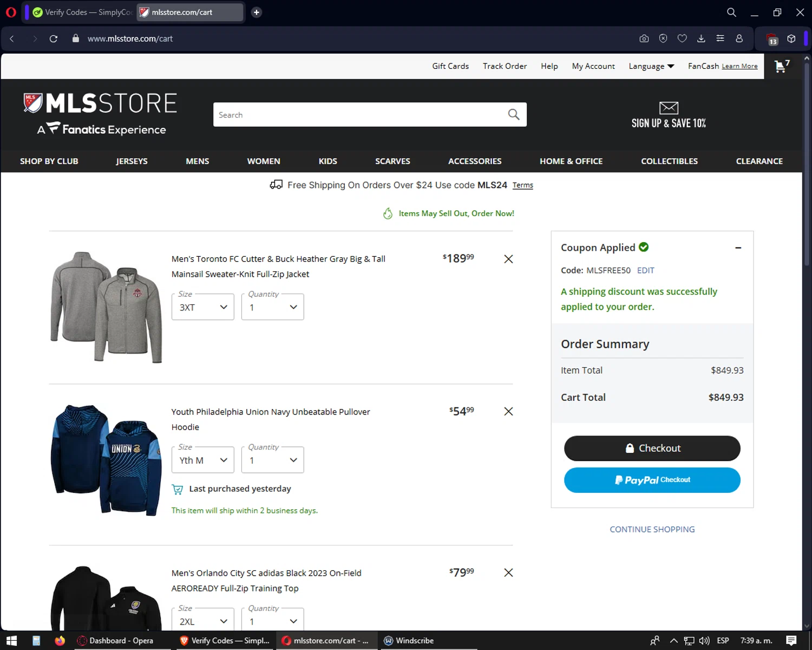Open the Language dropdown

[x=651, y=66]
